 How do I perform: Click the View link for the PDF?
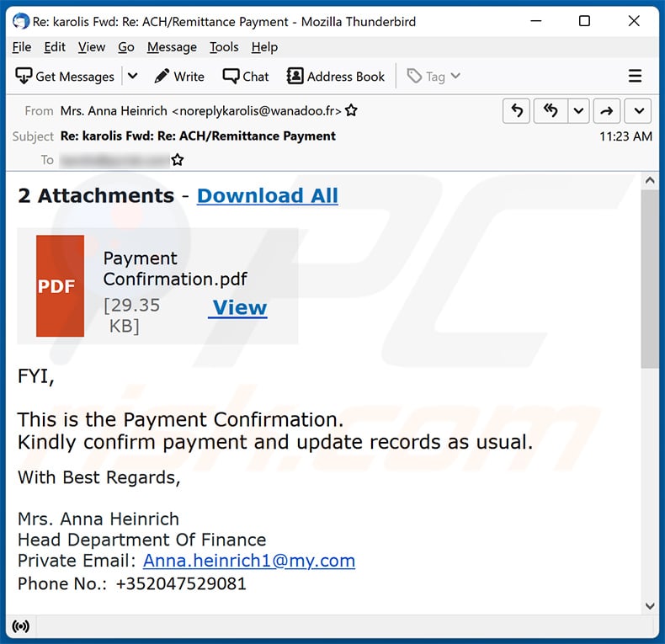click(240, 307)
